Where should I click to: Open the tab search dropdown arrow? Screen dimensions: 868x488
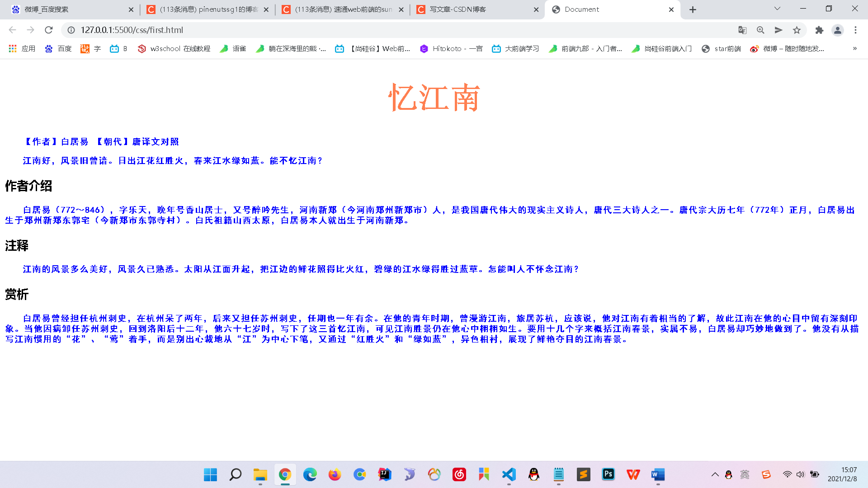point(777,9)
